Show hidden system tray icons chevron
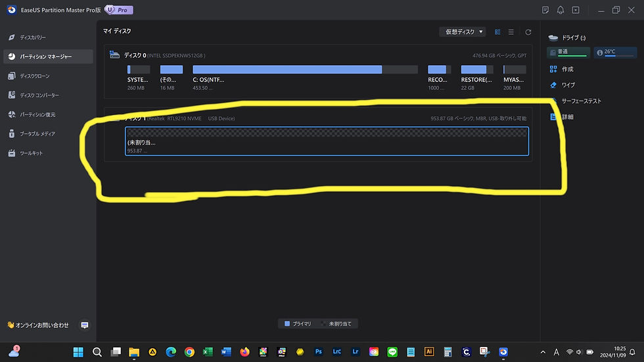 (x=543, y=352)
